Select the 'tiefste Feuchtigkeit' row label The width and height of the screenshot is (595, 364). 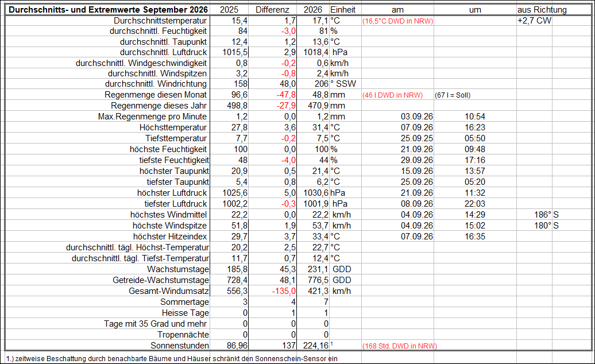(174, 160)
